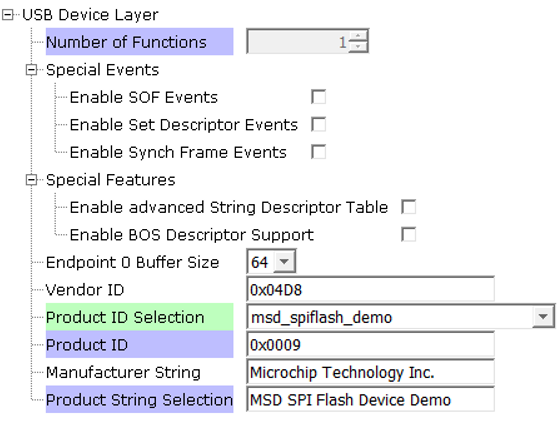Click Product String Selection text box

(x=370, y=399)
